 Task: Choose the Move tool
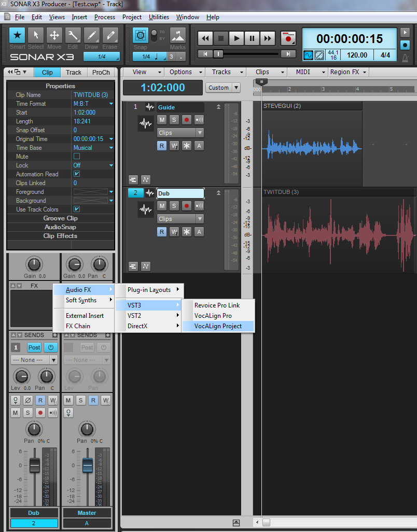click(54, 36)
